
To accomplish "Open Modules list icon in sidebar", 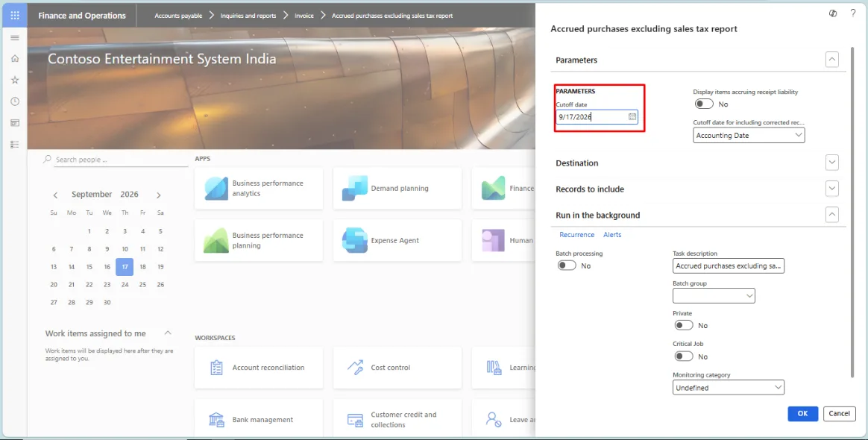I will (x=15, y=145).
